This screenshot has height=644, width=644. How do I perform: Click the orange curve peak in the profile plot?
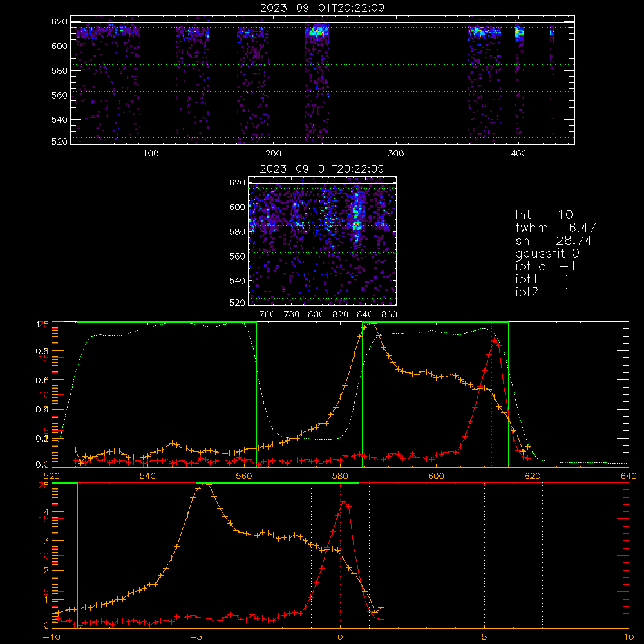(x=372, y=323)
